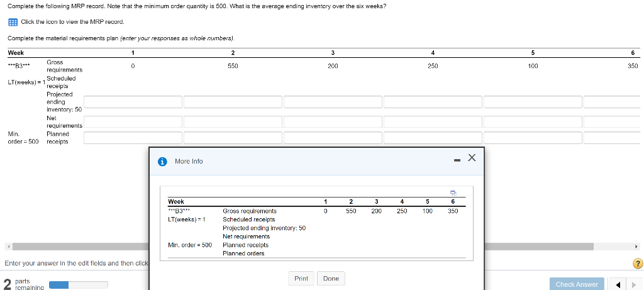Click the parts remaining progress bar
Image resolution: width=644 pixels, height=290 pixels.
pos(79,285)
